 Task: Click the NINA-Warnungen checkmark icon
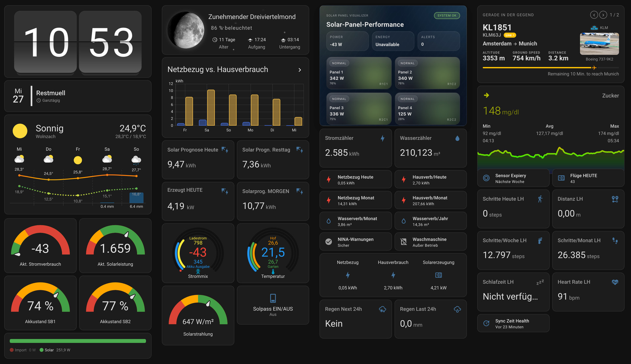coord(329,242)
